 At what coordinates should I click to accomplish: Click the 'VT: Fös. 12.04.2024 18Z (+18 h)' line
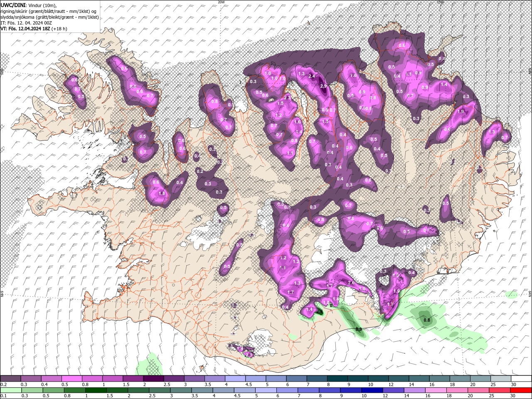34,29
